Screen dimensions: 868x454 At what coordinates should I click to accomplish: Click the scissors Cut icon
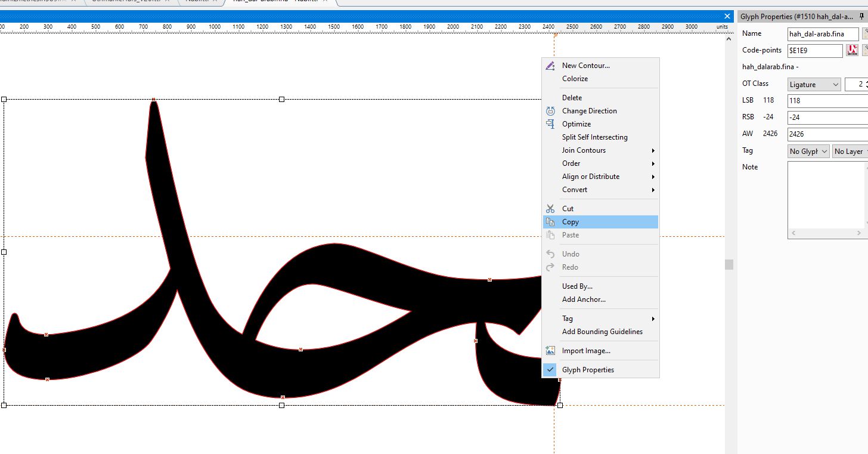(x=550, y=209)
